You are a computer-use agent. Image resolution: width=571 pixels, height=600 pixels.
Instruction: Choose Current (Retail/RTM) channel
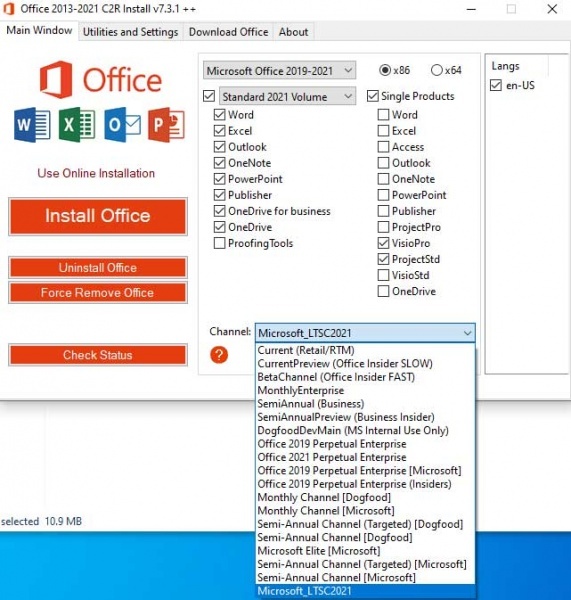point(365,350)
